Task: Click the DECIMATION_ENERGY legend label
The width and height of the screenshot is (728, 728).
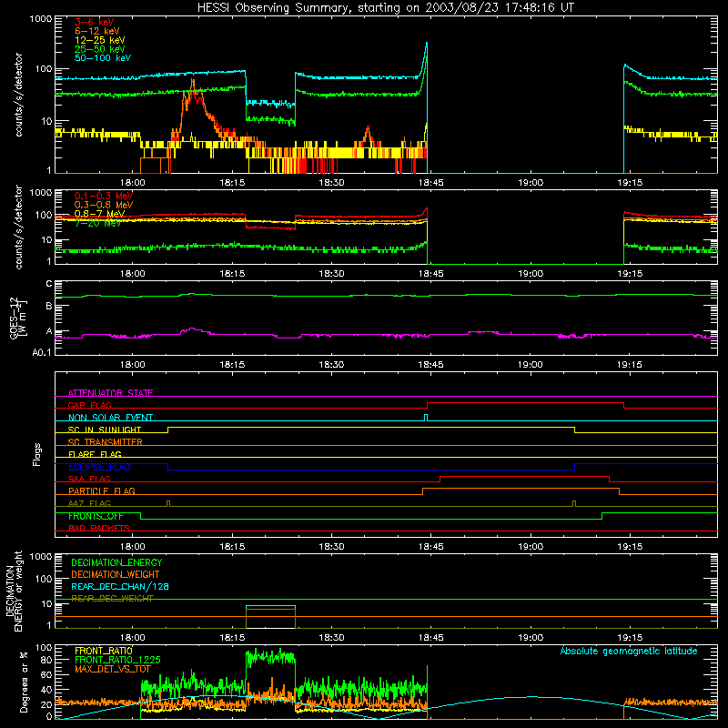Action: coord(116,562)
